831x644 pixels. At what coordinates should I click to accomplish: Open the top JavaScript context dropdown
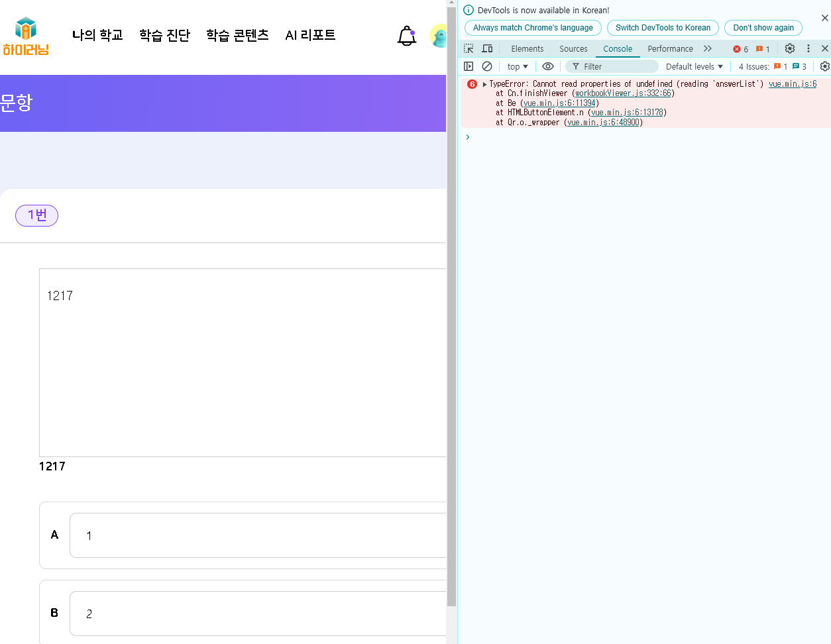(518, 66)
